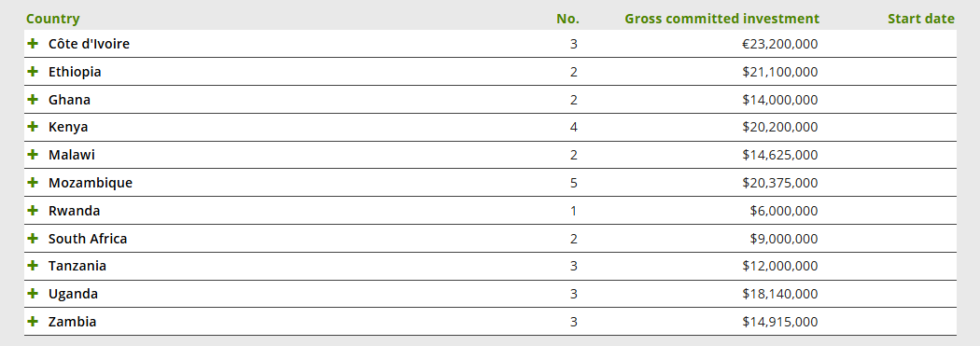This screenshot has height=346, width=980.
Task: Sort by the Start date header
Action: pyautogui.click(x=920, y=19)
